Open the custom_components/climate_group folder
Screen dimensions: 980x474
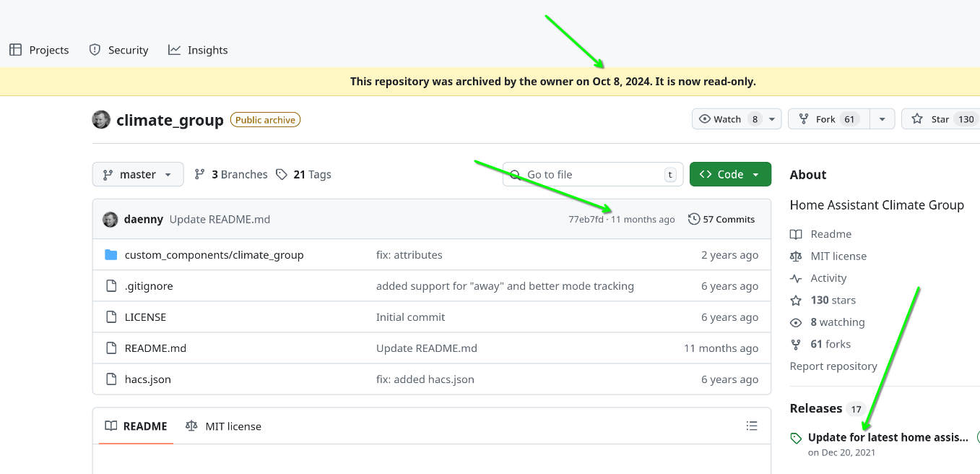pyautogui.click(x=214, y=255)
